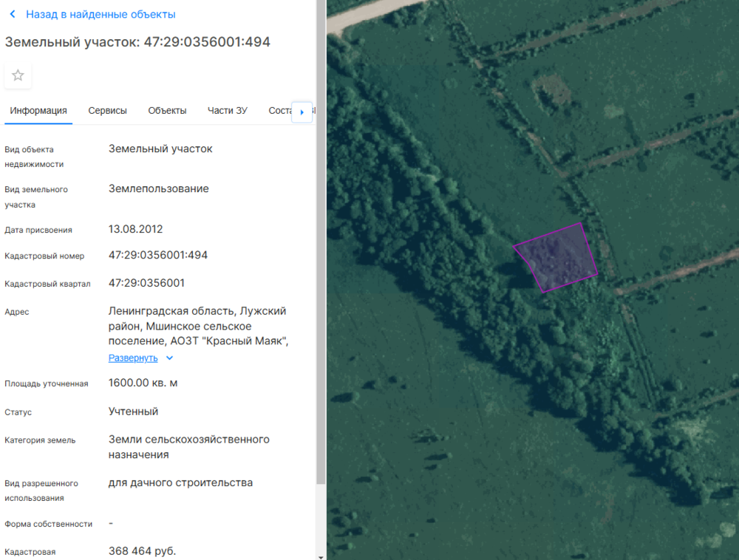Switch to the Информация tab
Image resolution: width=739 pixels, height=560 pixels.
(38, 111)
